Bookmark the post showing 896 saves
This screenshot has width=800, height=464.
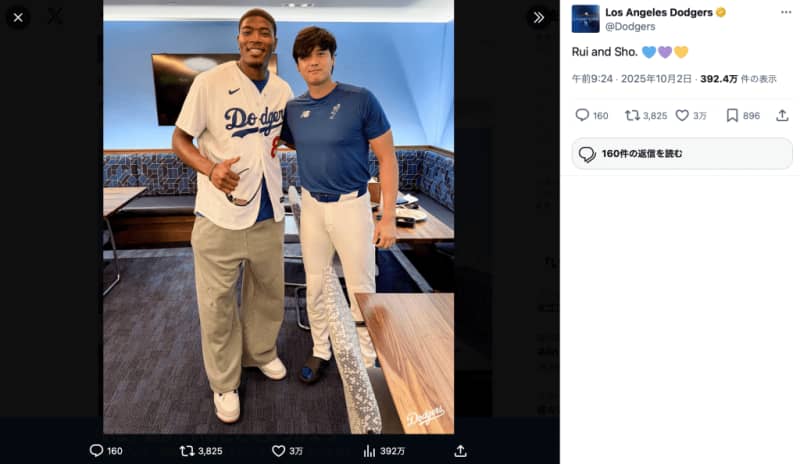(732, 115)
